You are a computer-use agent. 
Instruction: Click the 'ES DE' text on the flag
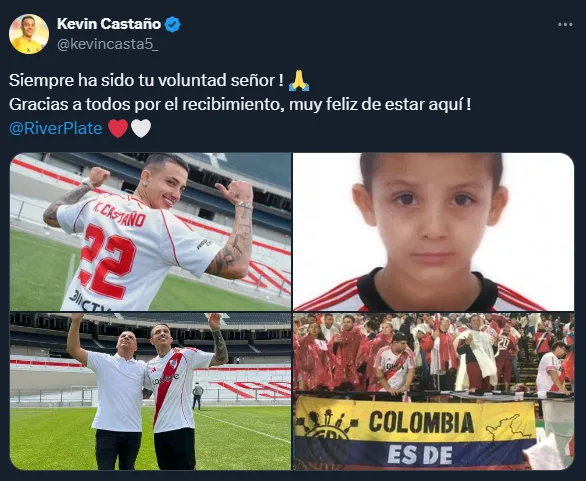pos(420,455)
